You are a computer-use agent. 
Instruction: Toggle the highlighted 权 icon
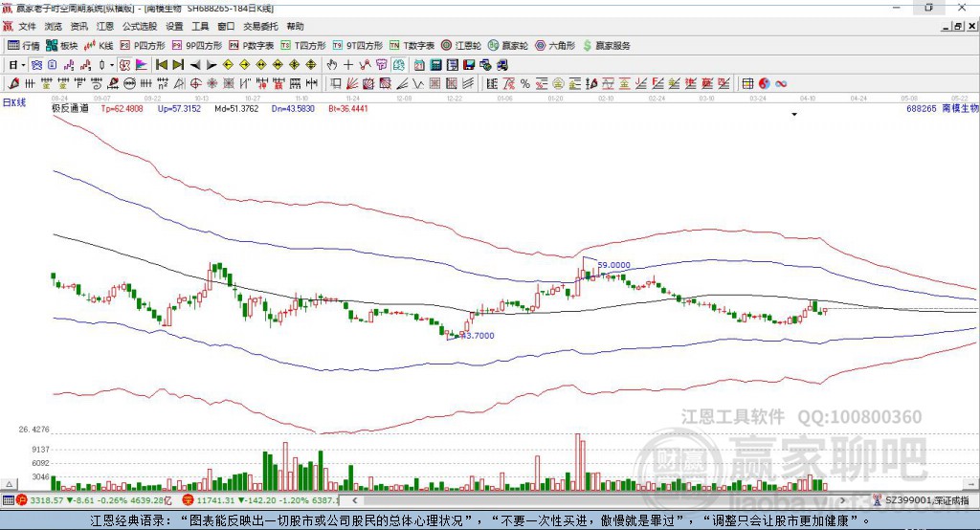[x=124, y=65]
